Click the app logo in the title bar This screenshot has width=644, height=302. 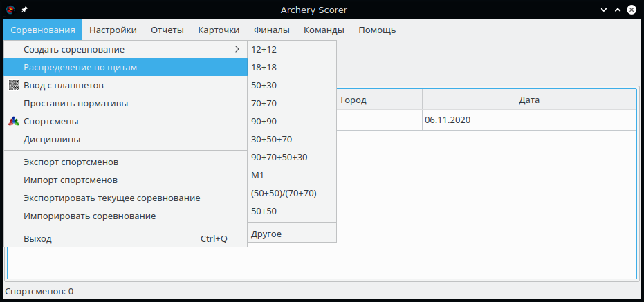click(10, 8)
